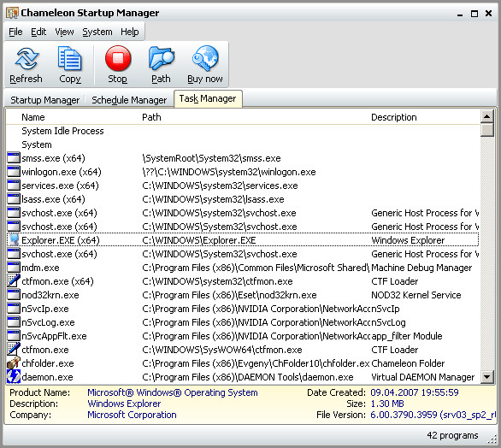
Task: Click the Copy toolbar icon
Action: (x=69, y=58)
